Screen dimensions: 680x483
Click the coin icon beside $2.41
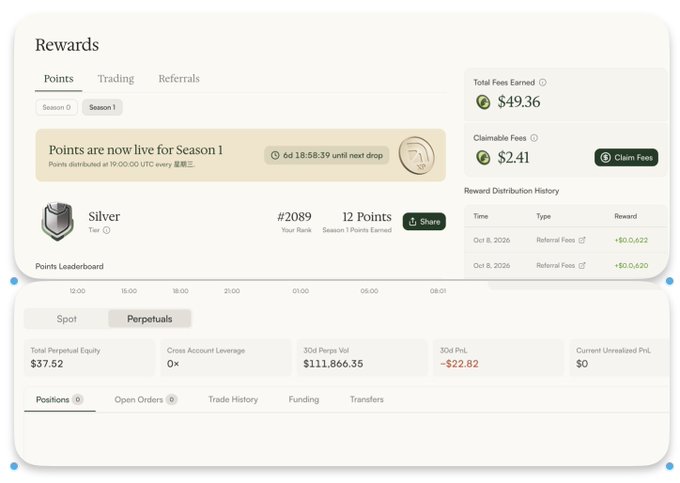(x=483, y=157)
